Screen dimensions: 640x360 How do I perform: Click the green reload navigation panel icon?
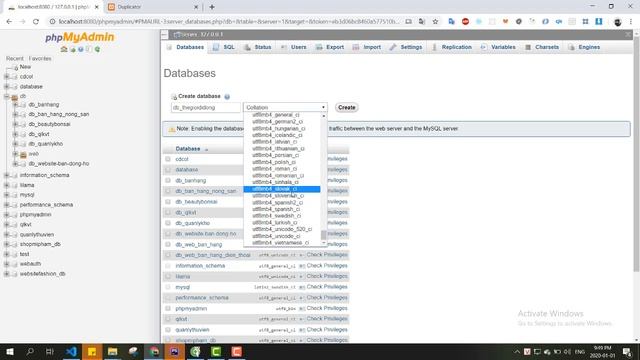pos(97,49)
